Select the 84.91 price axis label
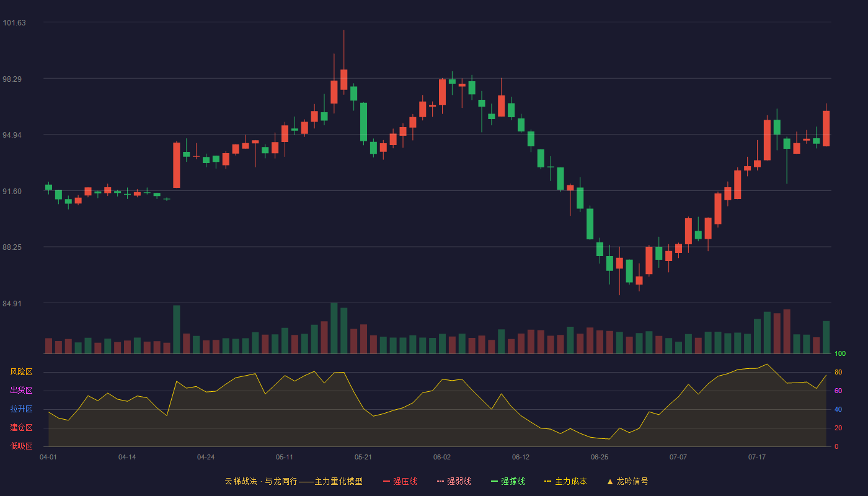Screen dimensions: 868x496 point(12,304)
